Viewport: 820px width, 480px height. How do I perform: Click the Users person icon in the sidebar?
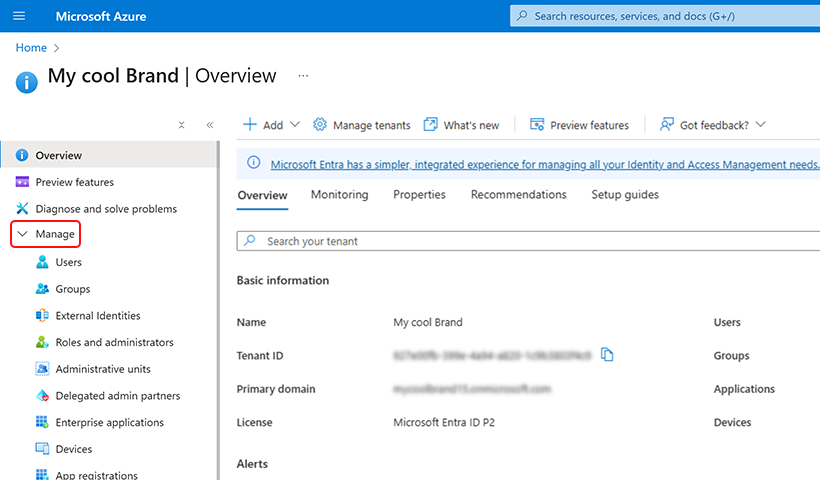(x=42, y=262)
